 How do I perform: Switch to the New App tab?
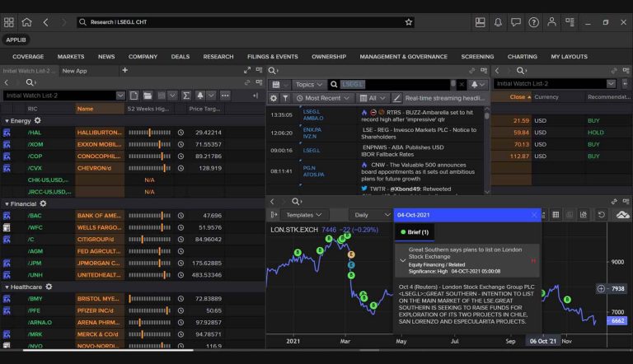(x=75, y=71)
